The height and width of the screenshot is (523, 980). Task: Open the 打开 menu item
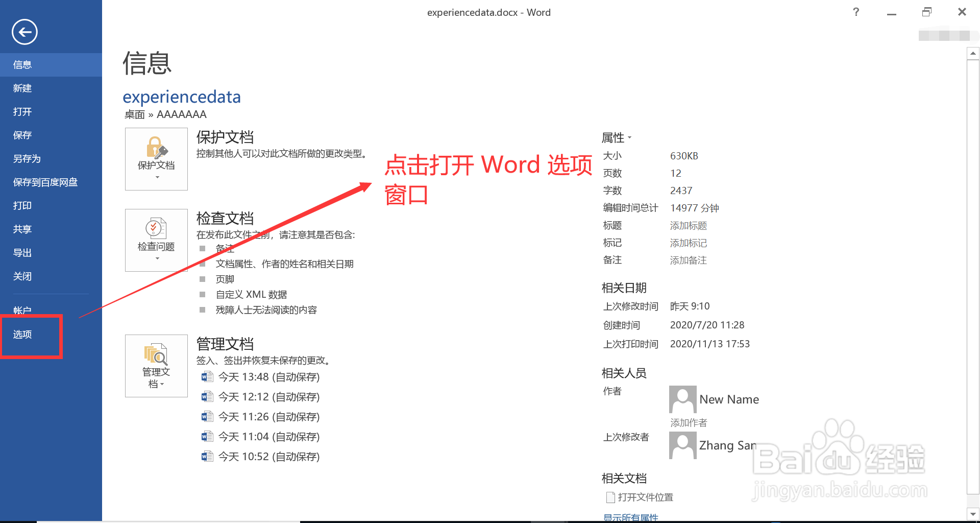pos(51,112)
